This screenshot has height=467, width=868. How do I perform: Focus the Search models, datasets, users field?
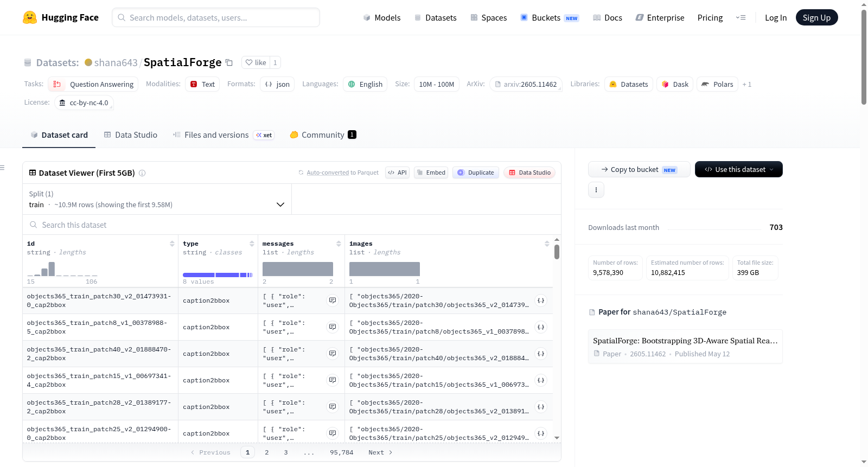[x=216, y=17]
